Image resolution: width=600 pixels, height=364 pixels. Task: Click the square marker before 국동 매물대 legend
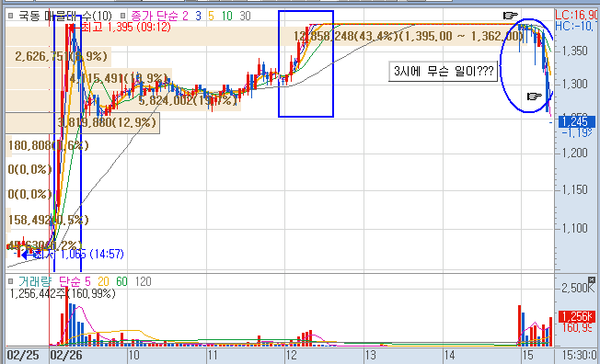click(x=10, y=16)
